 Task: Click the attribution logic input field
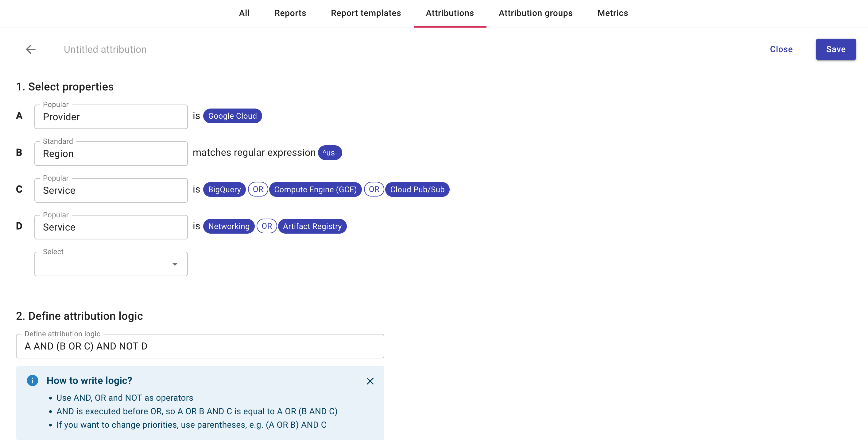(x=200, y=346)
